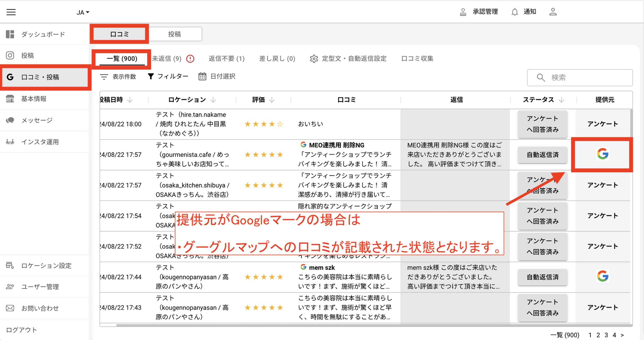This screenshot has width=644, height=340.
Task: Click the 通知 notification bell icon
Action: [x=515, y=12]
